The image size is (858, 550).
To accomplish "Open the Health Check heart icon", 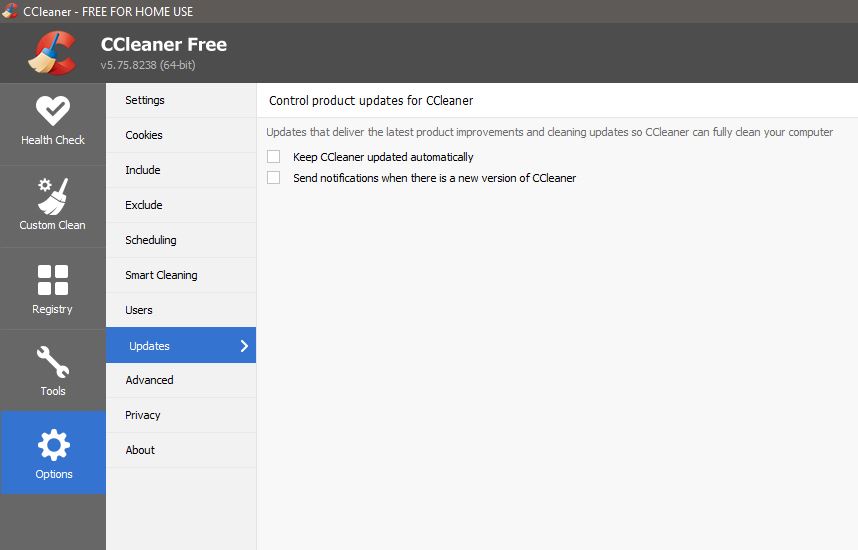I will [53, 111].
